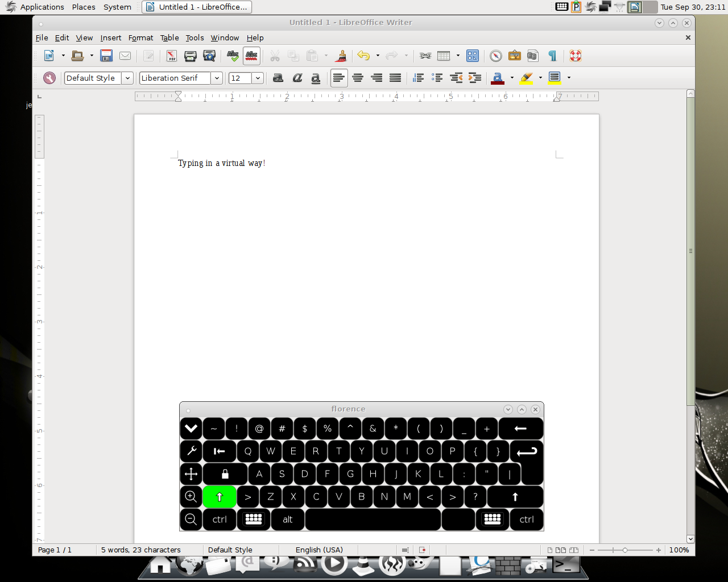The height and width of the screenshot is (582, 728).
Task: Open LibreOffice Help lifebuoy icon
Action: [576, 56]
